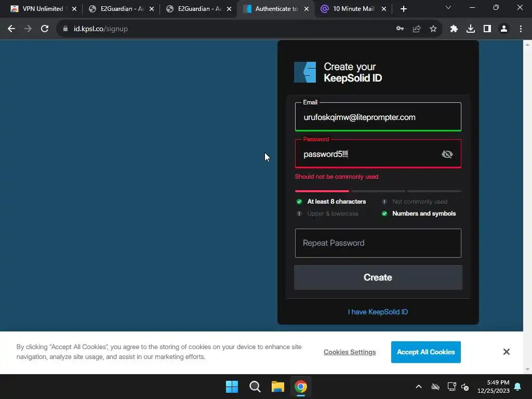This screenshot has width=532, height=399.
Task: Close the VPN Unlimited tab
Action: pos(74,9)
